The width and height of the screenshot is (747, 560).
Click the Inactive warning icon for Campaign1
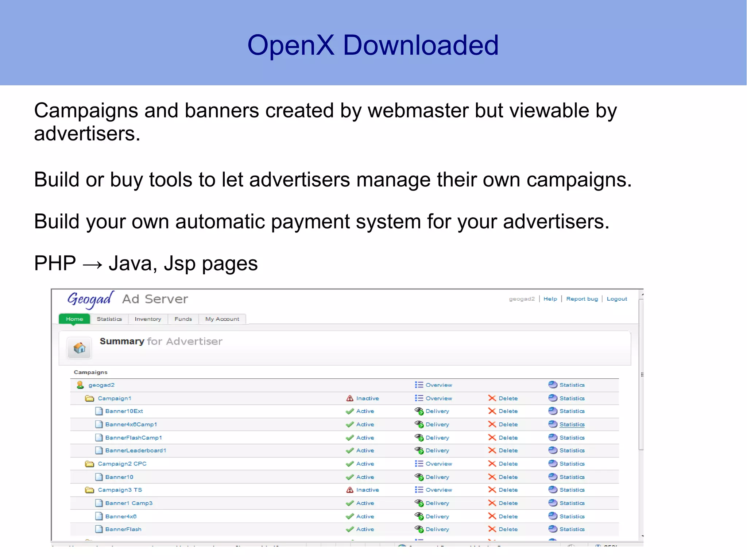point(350,398)
